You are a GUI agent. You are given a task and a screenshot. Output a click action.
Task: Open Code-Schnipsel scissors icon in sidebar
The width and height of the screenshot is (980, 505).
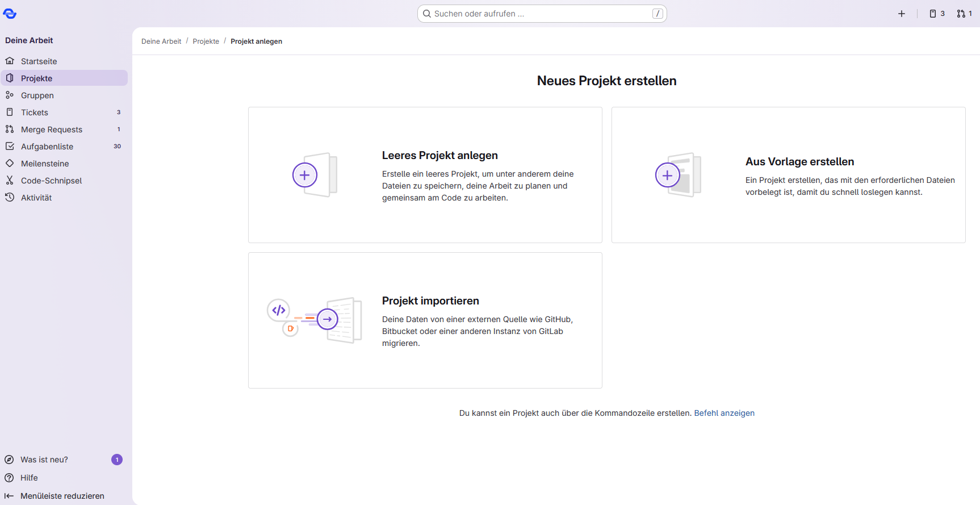(x=10, y=181)
